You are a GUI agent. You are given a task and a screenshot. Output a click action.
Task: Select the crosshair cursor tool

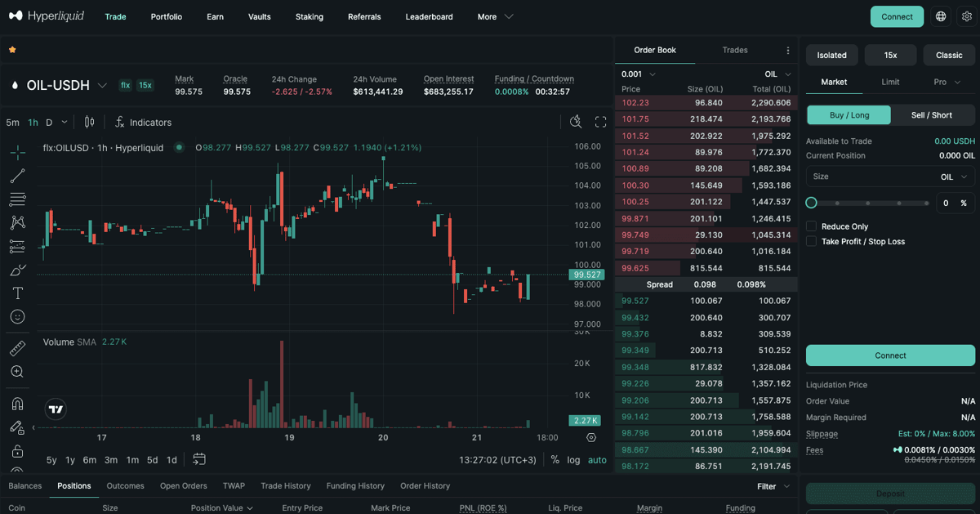pos(17,153)
